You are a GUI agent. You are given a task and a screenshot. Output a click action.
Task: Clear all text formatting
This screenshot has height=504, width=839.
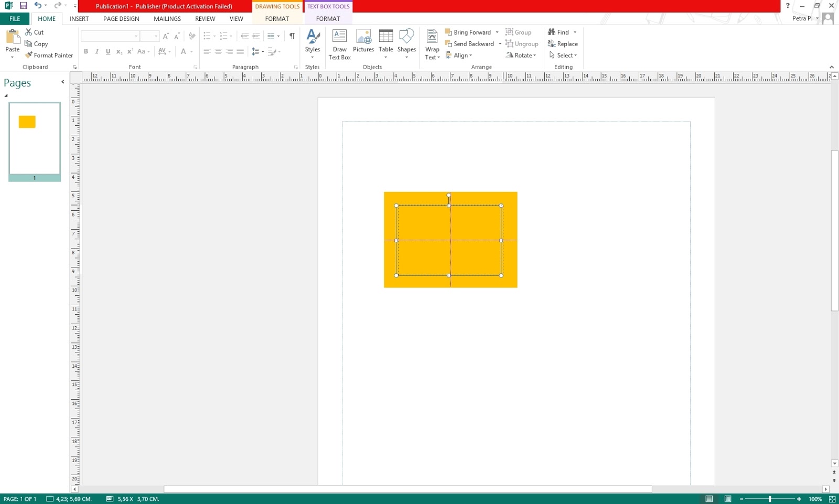pyautogui.click(x=192, y=36)
